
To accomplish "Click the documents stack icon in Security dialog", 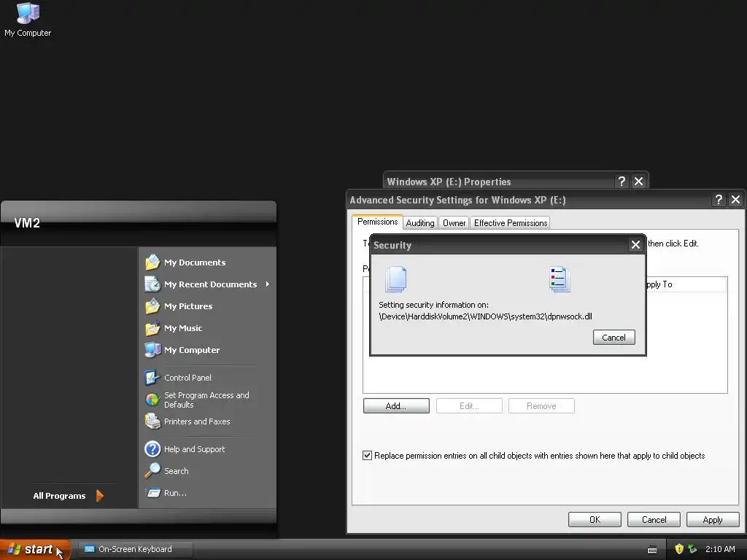I will click(396, 279).
